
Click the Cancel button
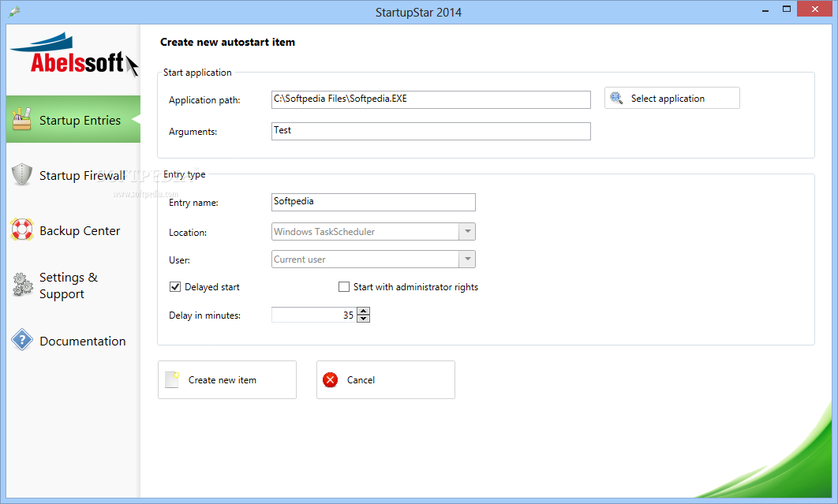pyautogui.click(x=385, y=379)
